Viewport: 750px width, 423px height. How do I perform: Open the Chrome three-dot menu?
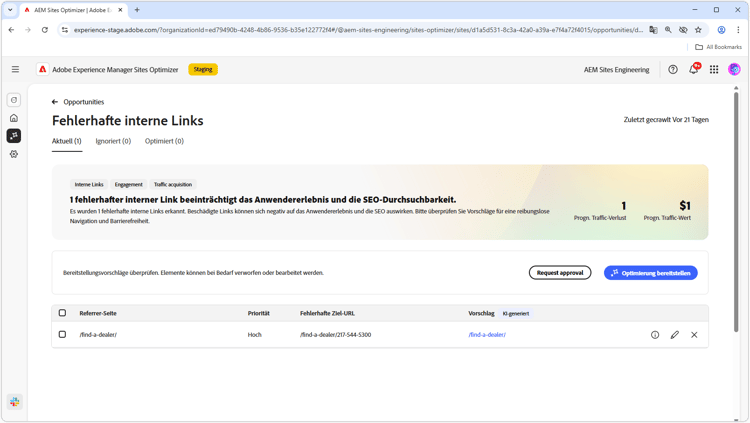738,30
